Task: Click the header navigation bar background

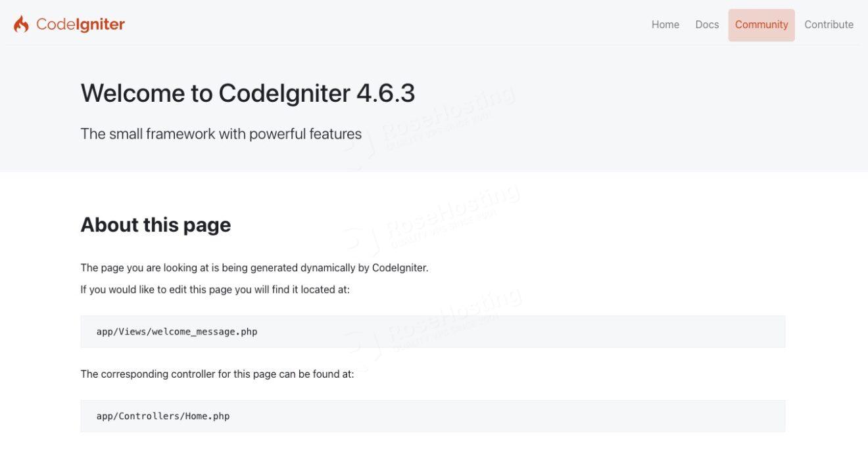Action: coord(395,24)
